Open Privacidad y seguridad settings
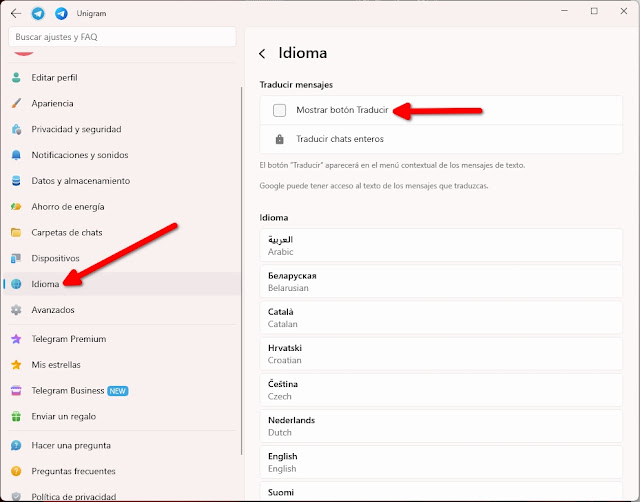 122,129
